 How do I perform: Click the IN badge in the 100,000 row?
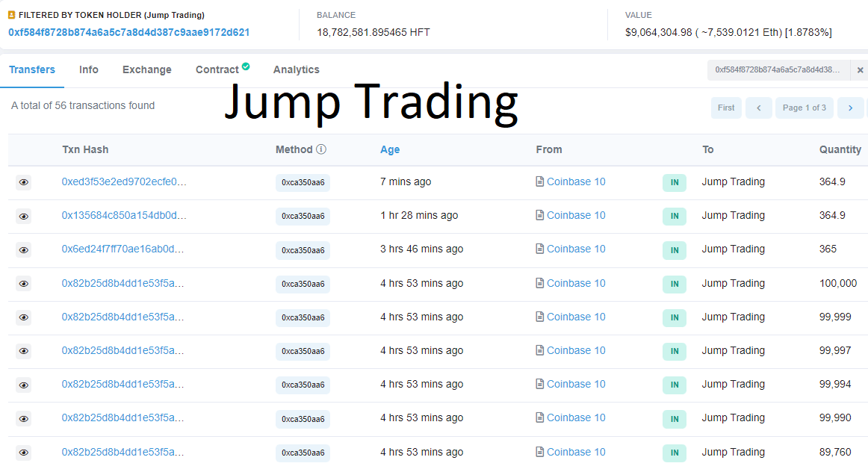(675, 284)
